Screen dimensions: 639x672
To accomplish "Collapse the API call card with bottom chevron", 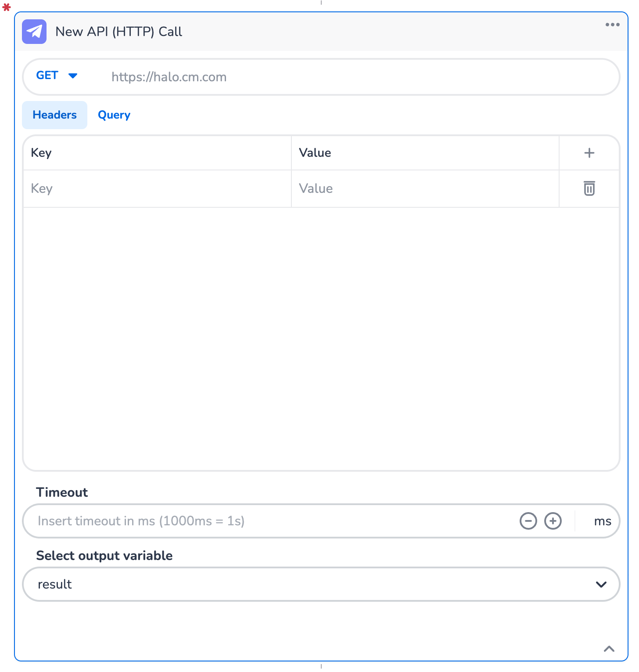I will 609,649.
